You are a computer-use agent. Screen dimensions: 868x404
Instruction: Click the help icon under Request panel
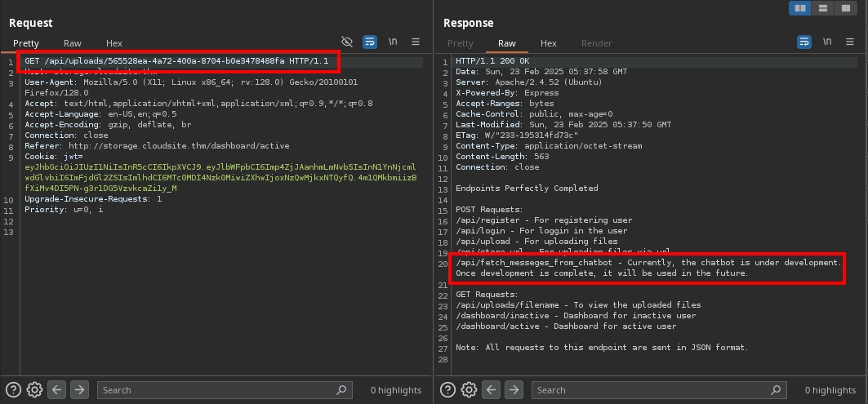point(13,390)
